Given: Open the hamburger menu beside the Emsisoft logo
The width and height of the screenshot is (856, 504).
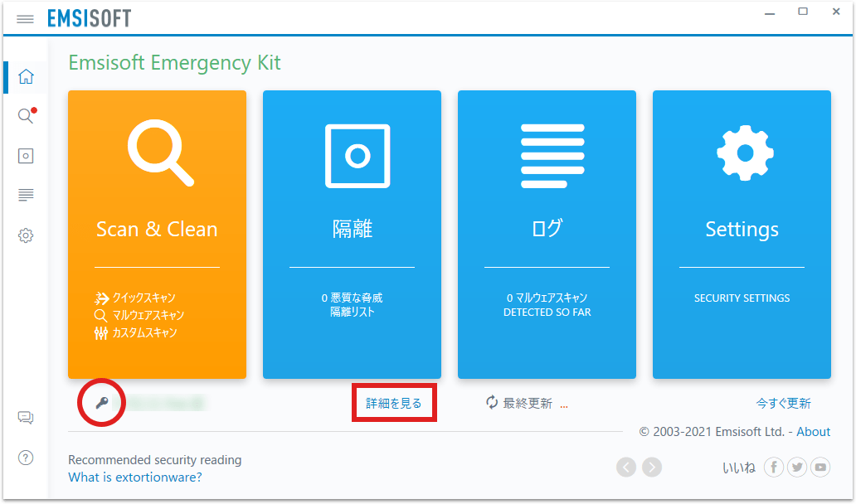Looking at the screenshot, I should (x=25, y=18).
